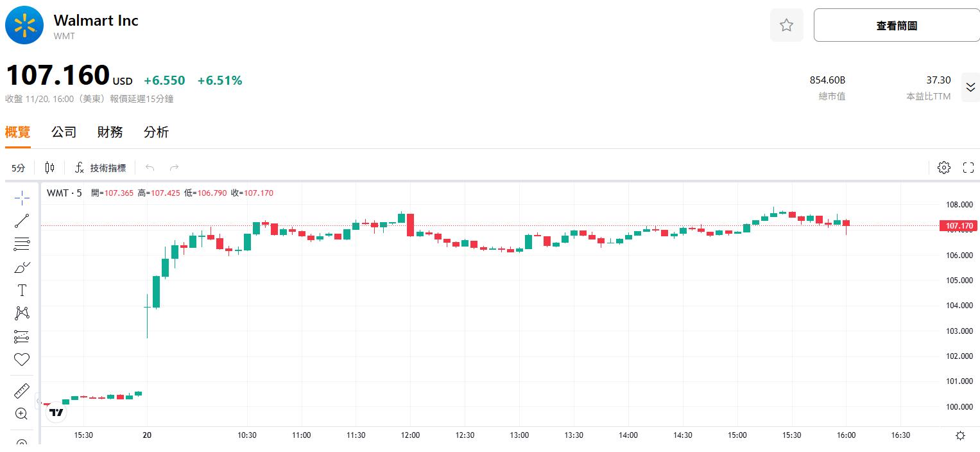
Task: Toggle the heart favorites drawing icon
Action: tap(22, 360)
